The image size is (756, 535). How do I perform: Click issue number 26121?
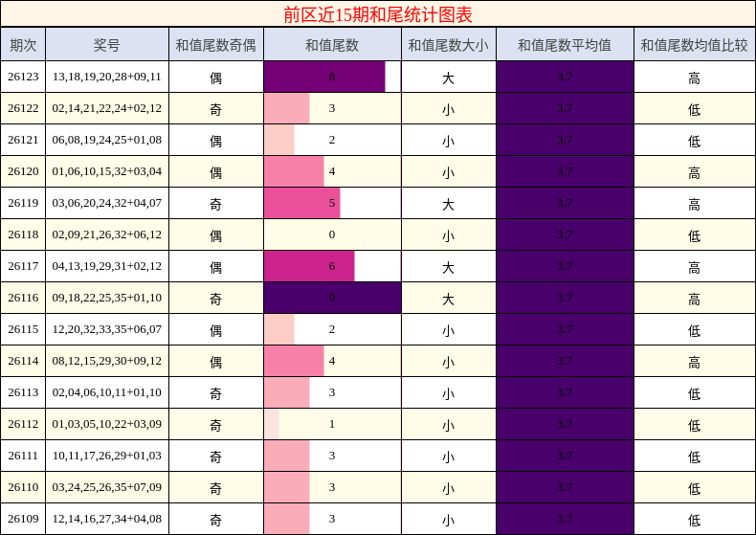point(23,140)
